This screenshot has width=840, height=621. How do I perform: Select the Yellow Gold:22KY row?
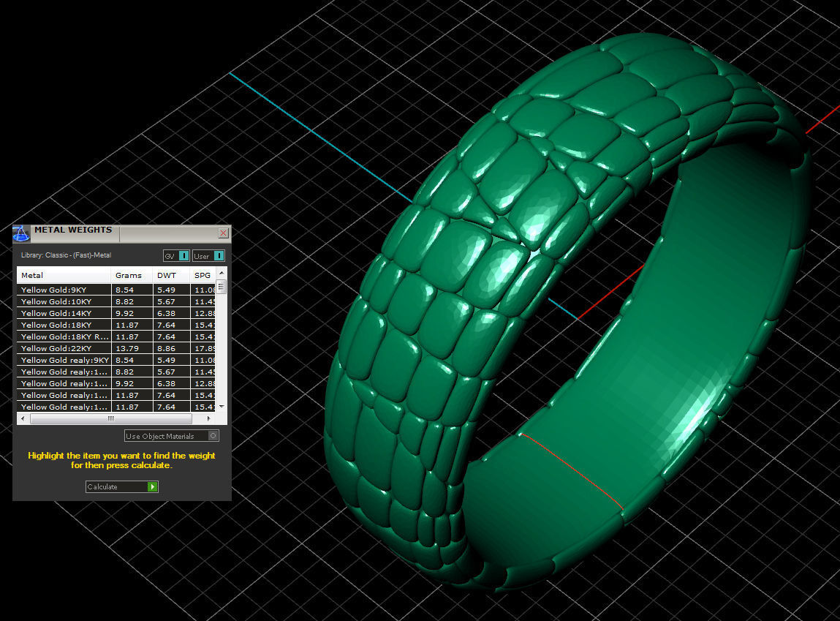tap(116, 348)
